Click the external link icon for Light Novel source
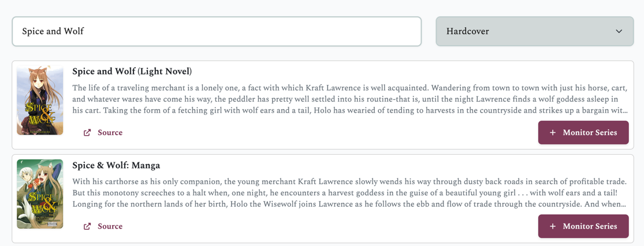The height and width of the screenshot is (246, 644). click(87, 133)
